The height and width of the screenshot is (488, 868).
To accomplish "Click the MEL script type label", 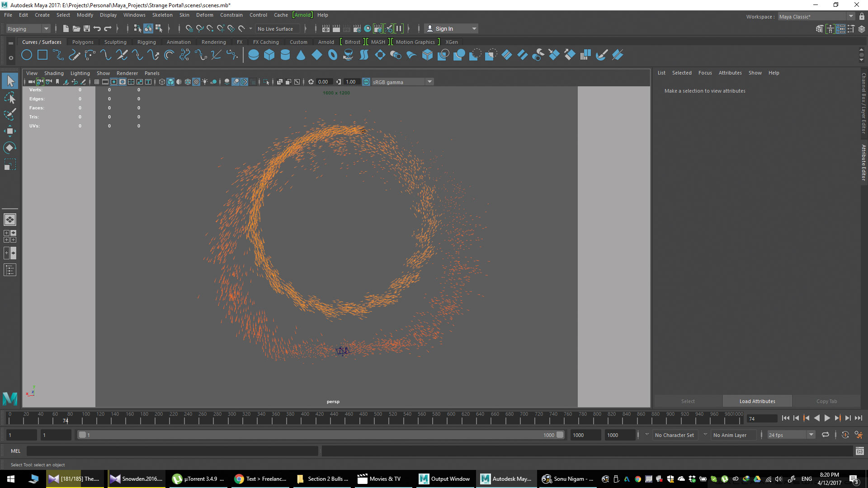I will click(16, 451).
